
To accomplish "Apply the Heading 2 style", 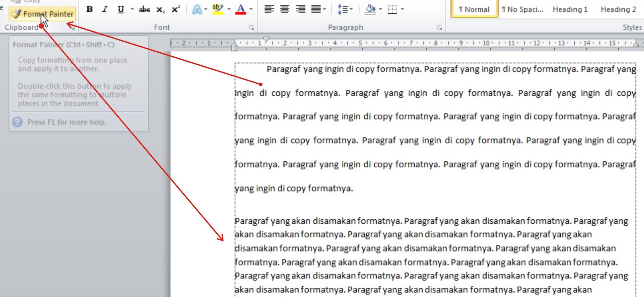I will [618, 9].
